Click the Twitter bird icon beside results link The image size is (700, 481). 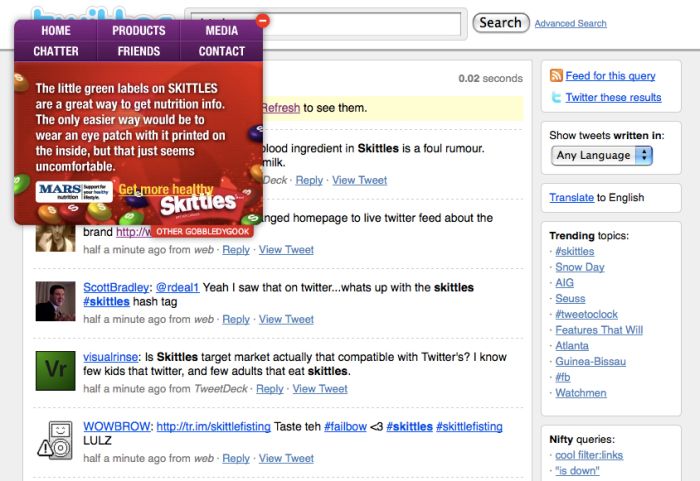click(556, 97)
